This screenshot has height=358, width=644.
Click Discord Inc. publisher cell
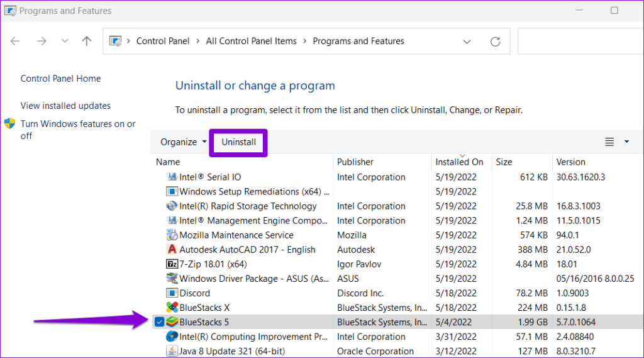coord(360,293)
